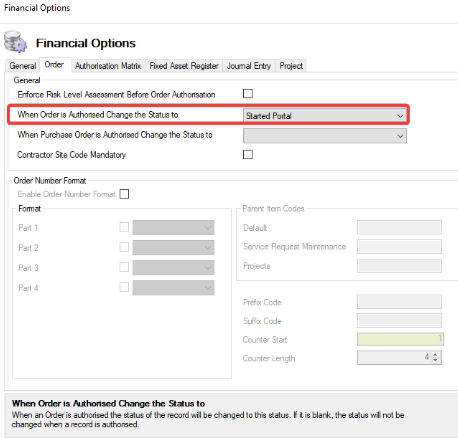Click the Default parent item code field
Viewport: 458px width, 438px height.
coord(399,227)
